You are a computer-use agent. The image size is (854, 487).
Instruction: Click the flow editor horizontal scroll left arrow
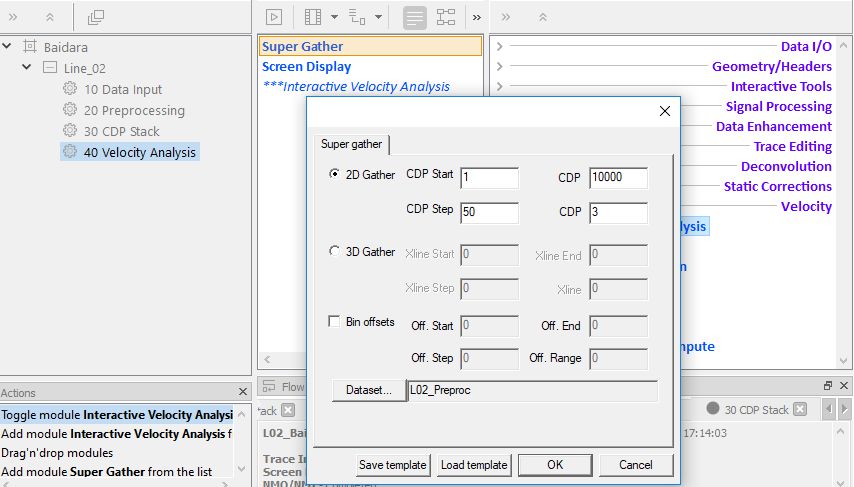(267, 359)
